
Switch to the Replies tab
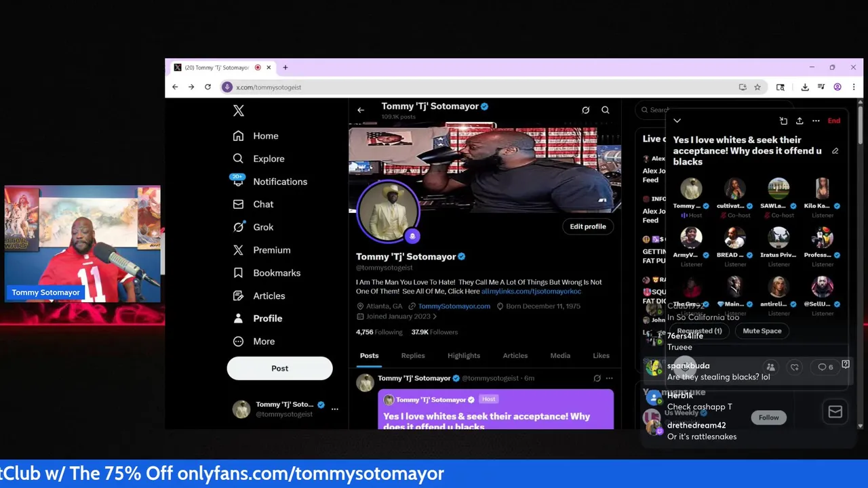click(x=413, y=355)
